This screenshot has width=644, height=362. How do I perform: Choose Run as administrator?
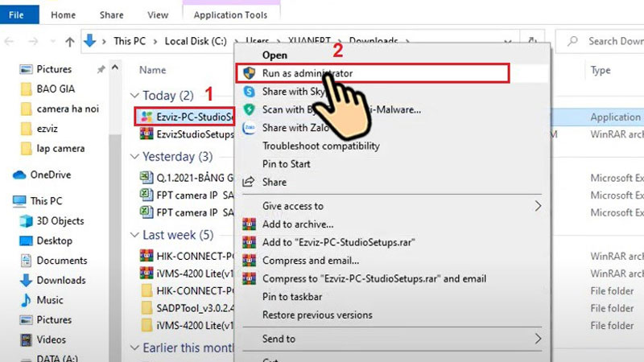click(373, 73)
